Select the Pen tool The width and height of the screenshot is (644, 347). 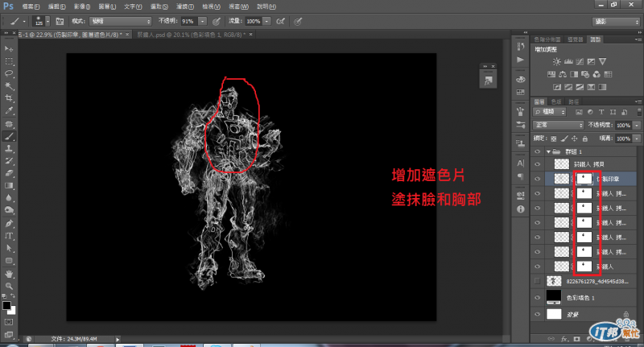[x=9, y=223]
